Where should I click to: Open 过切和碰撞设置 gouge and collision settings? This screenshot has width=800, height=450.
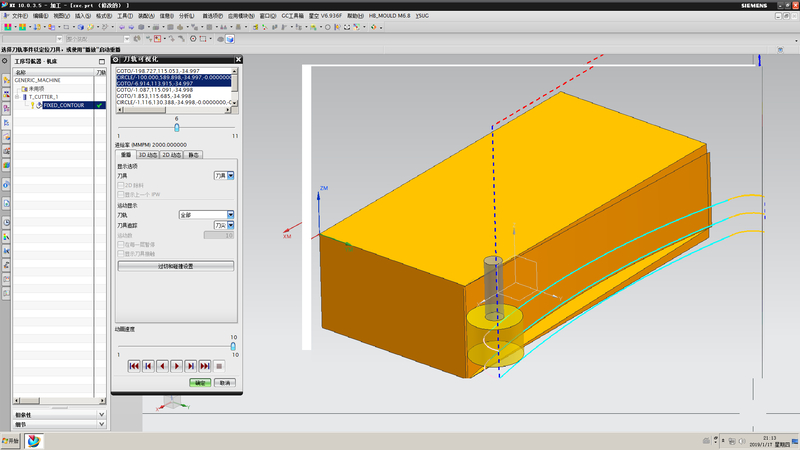click(176, 266)
